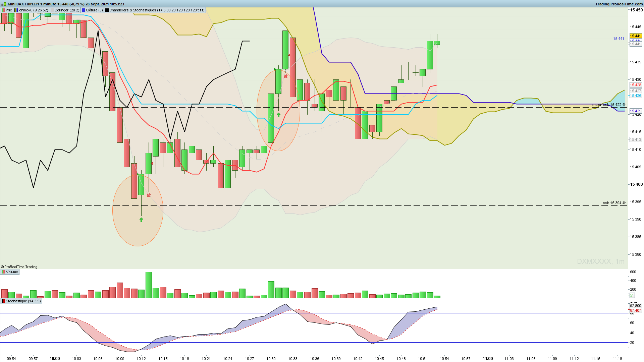
Task: Click the red cross marker near 10:13
Action: (x=149, y=195)
